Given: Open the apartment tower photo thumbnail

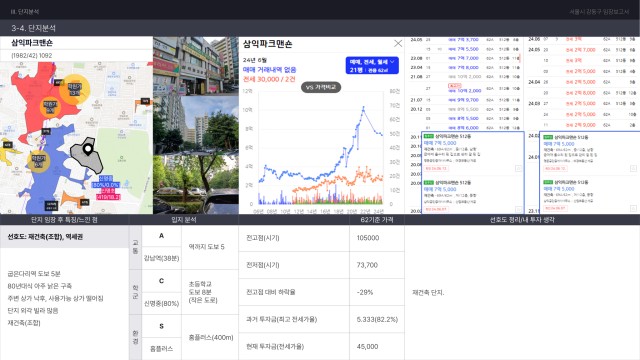Looking at the screenshot, I should point(196,125).
